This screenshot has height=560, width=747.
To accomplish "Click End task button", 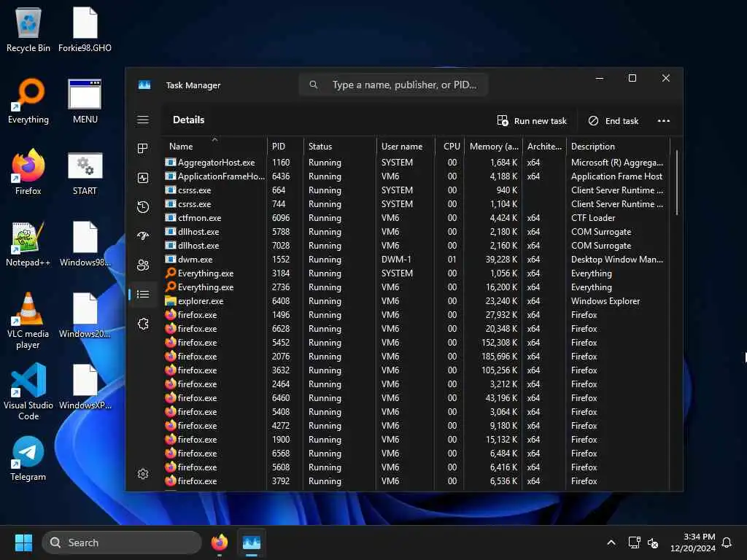I will pos(613,121).
